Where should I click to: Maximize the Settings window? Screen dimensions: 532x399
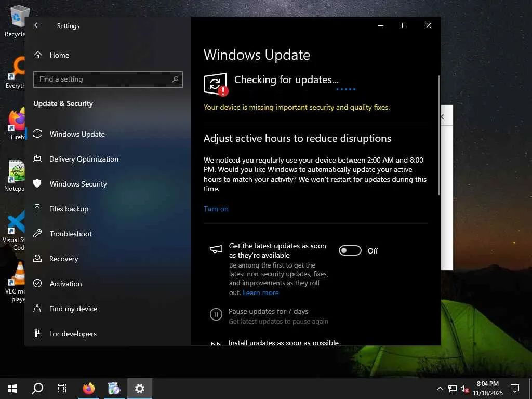pos(404,25)
